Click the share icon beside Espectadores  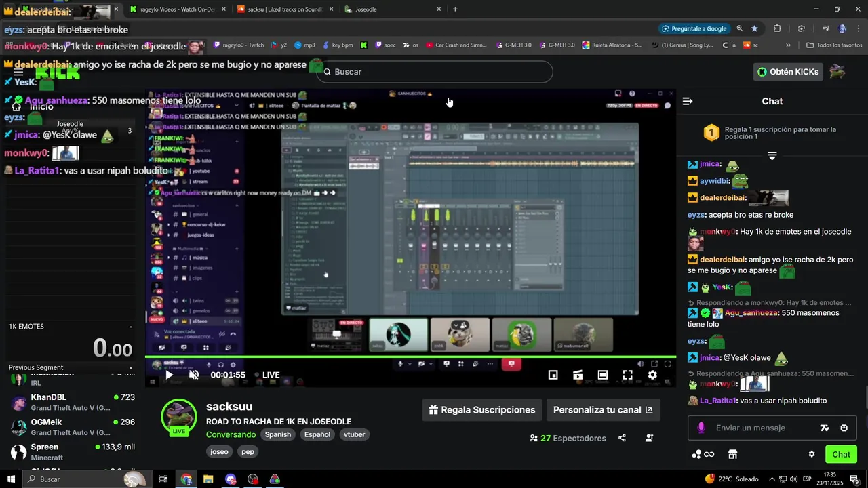[622, 438]
